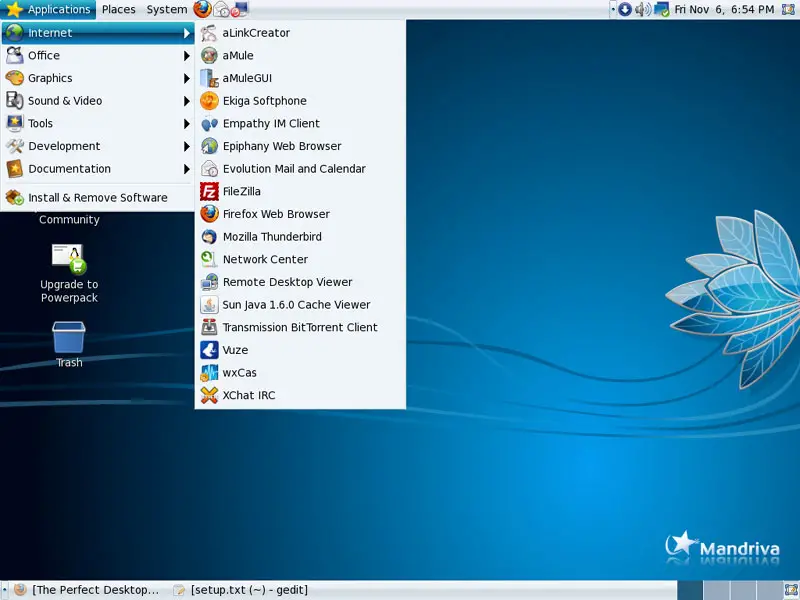The height and width of the screenshot is (600, 800).
Task: Click the Transmission BitTorrent Client label
Action: pyautogui.click(x=300, y=328)
